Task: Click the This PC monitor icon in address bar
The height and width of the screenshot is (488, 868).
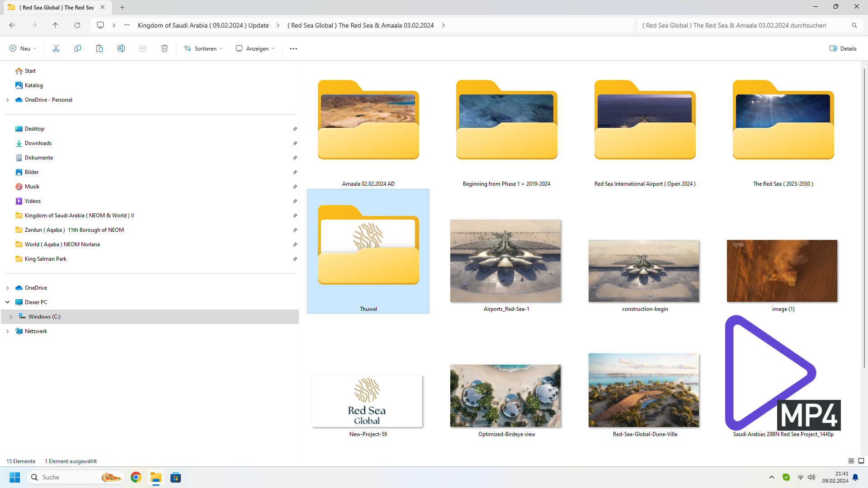Action: click(x=100, y=25)
